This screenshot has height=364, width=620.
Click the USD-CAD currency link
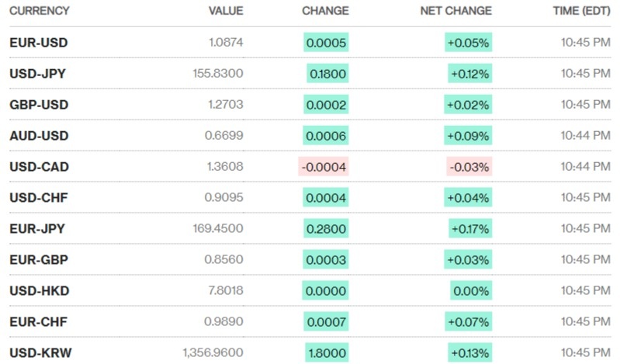pyautogui.click(x=39, y=167)
